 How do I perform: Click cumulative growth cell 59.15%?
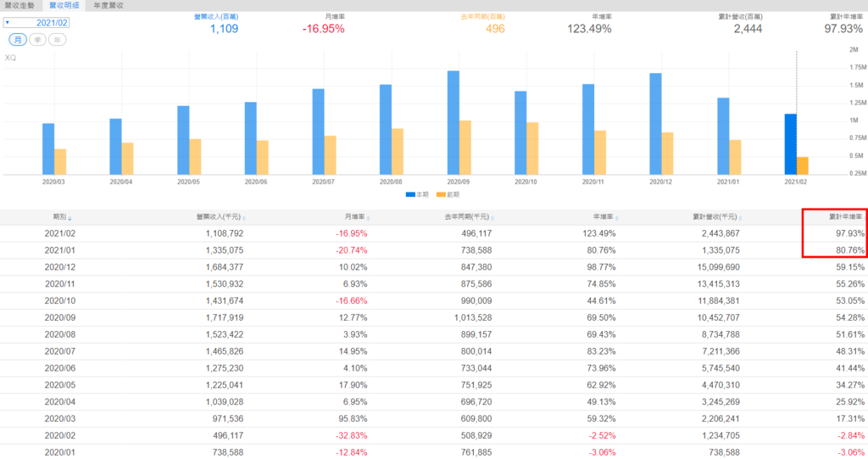coord(849,267)
